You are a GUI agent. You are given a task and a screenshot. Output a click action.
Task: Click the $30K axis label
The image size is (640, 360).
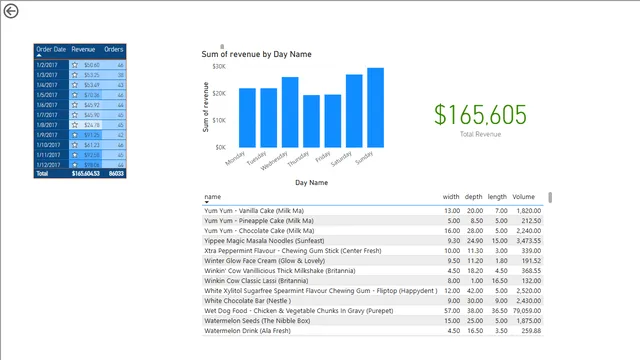click(219, 67)
